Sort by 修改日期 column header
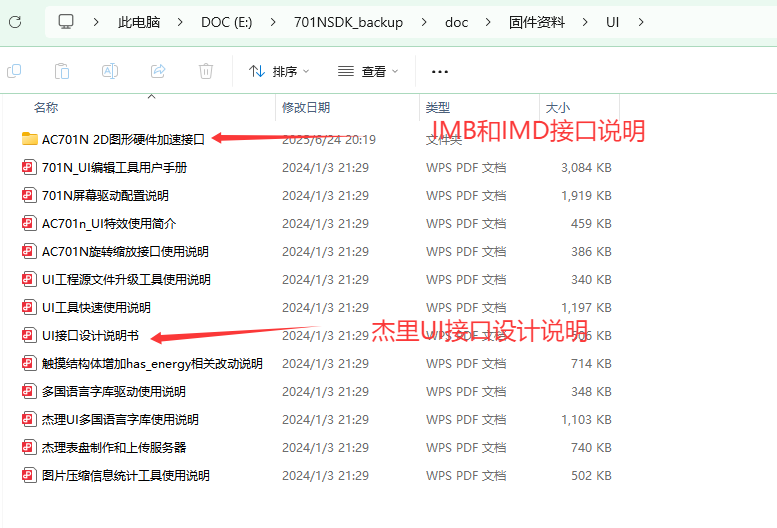The image size is (777, 528). 306,107
